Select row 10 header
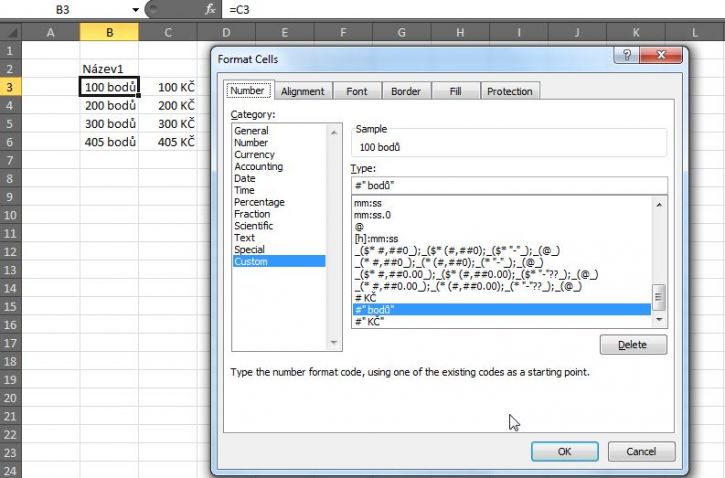 [10, 215]
